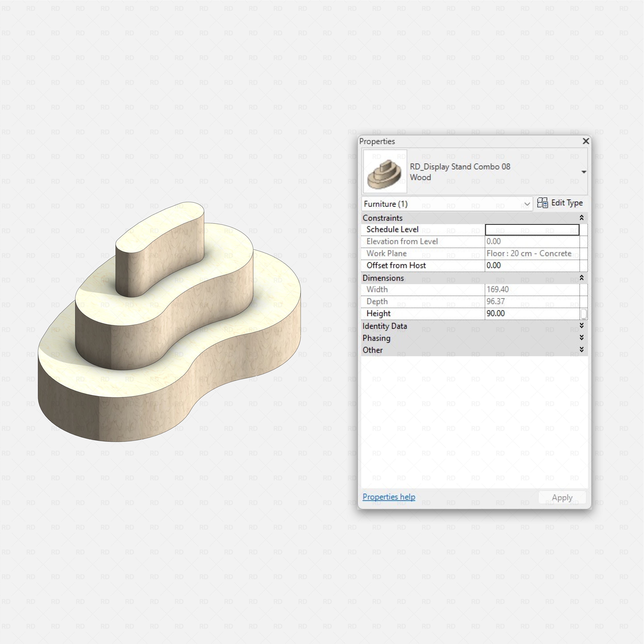Click the Height value 90.00 field
The height and width of the screenshot is (644, 644).
(532, 313)
